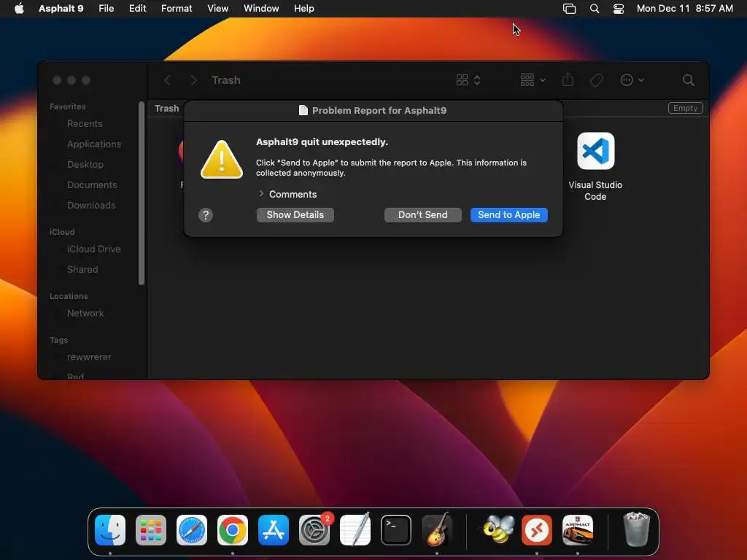This screenshot has height=560, width=747.
Task: Open the Asphalt 9 app menu
Action: pyautogui.click(x=61, y=9)
